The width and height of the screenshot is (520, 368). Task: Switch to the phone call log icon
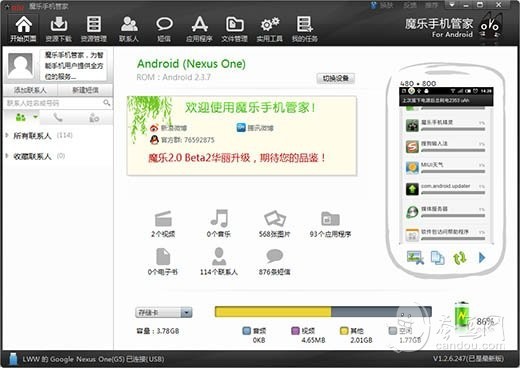click(58, 117)
